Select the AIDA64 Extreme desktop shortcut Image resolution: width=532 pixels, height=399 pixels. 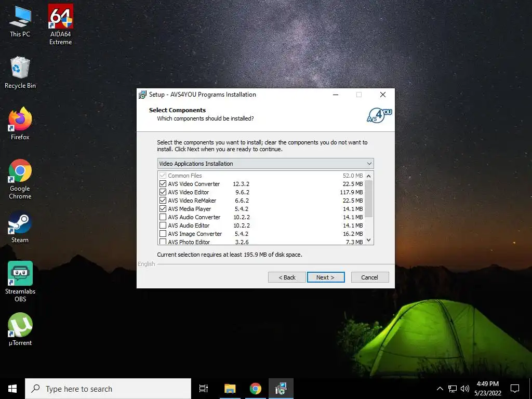[x=60, y=24]
